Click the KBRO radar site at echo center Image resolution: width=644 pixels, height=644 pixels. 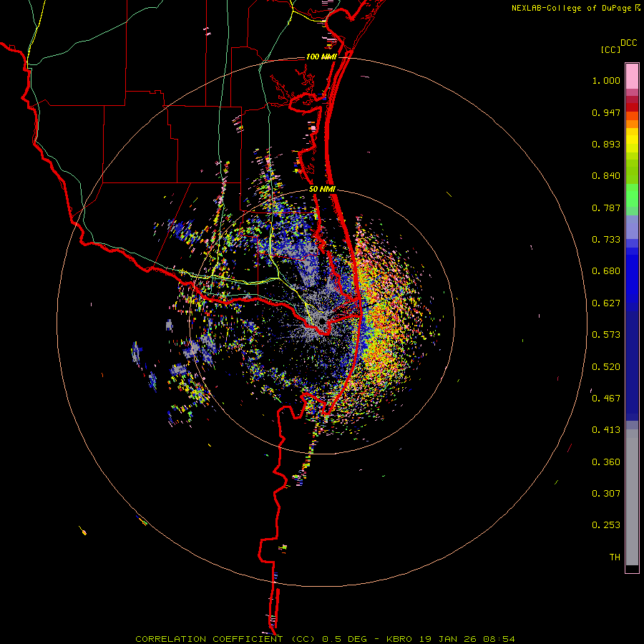(323, 321)
